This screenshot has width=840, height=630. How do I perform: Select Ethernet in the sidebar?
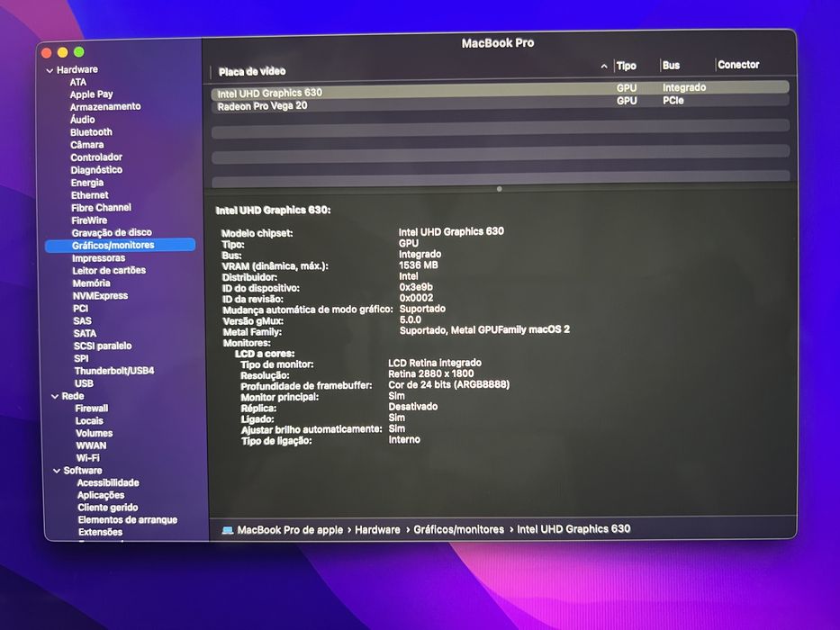[x=89, y=195]
